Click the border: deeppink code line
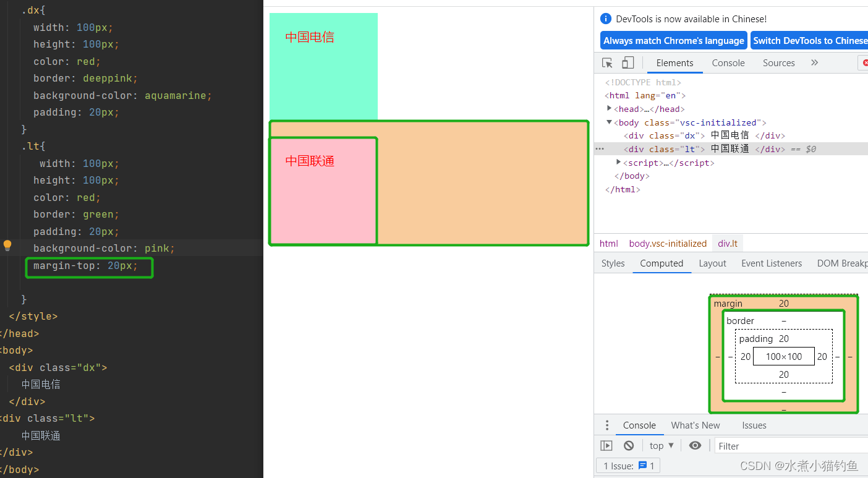The width and height of the screenshot is (868, 478). pyautogui.click(x=85, y=79)
